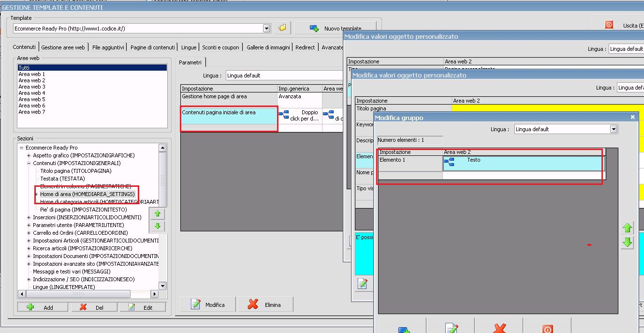Click the Nuovo template button
The width and height of the screenshot is (644, 333).
pyautogui.click(x=335, y=29)
